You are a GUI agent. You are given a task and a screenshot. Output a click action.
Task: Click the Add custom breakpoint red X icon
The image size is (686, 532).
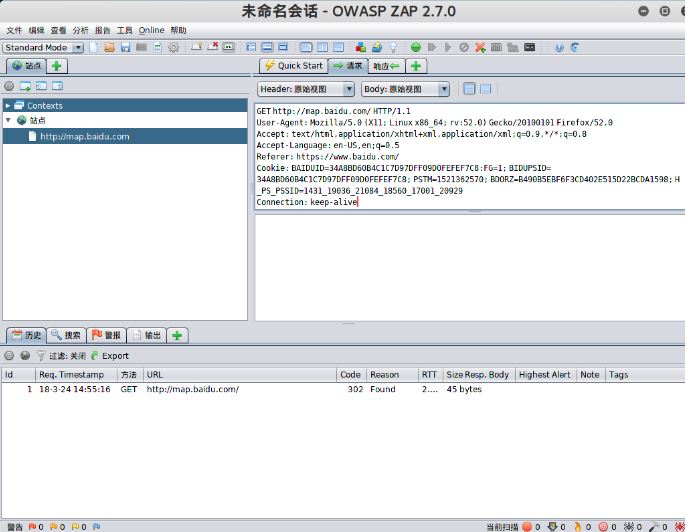pos(480,47)
